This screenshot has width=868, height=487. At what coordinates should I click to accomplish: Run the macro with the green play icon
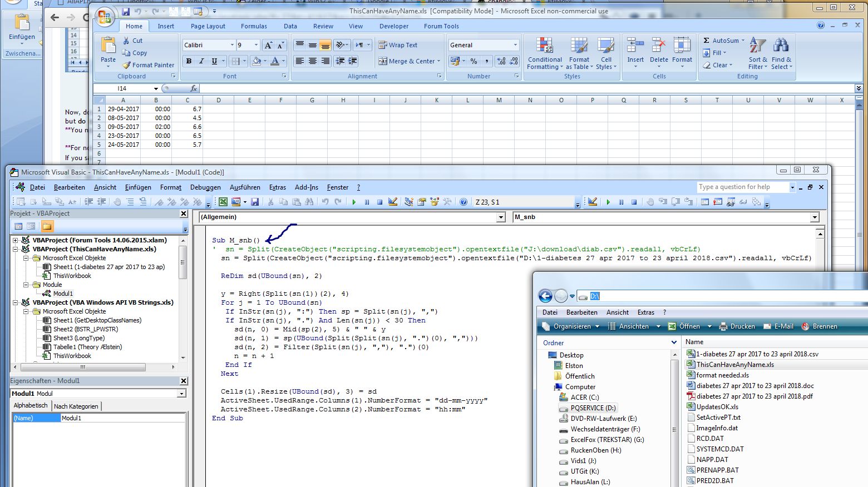click(x=354, y=202)
